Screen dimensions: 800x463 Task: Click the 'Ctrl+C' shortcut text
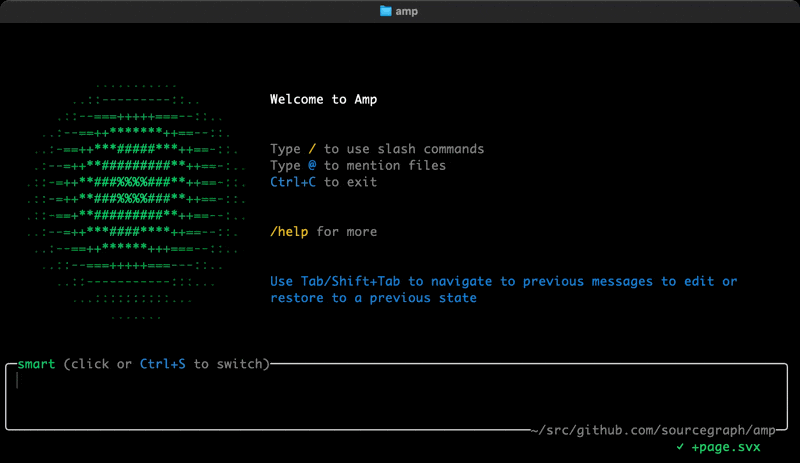293,182
